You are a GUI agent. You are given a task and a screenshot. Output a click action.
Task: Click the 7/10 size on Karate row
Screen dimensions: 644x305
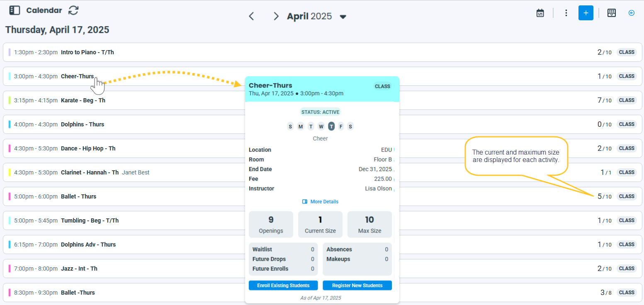604,100
